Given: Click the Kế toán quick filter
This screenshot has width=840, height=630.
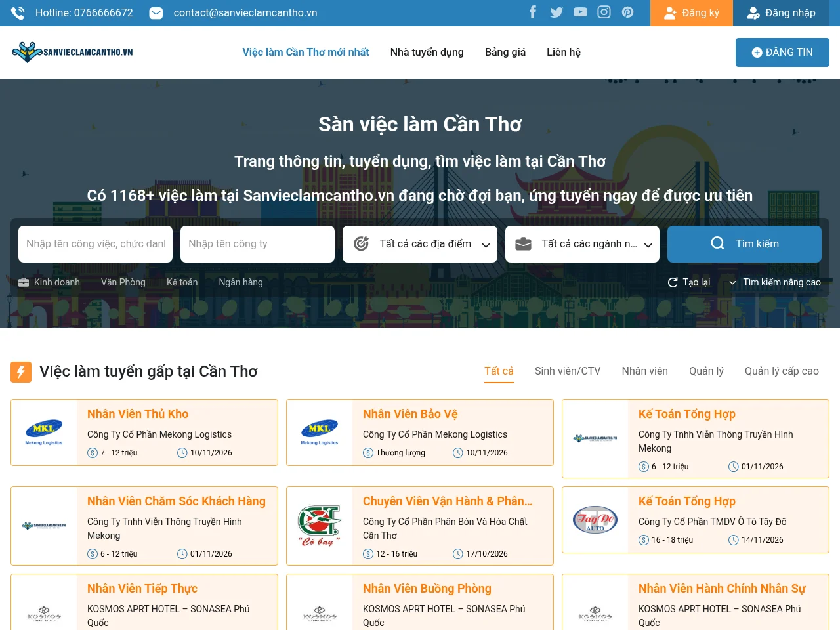Looking at the screenshot, I should coord(182,282).
